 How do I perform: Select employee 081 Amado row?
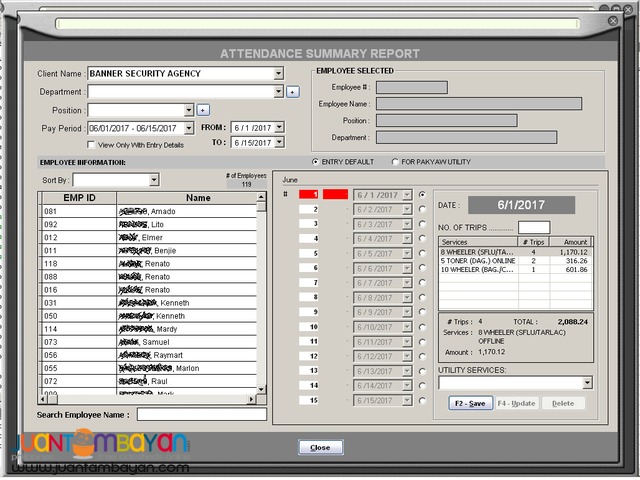tap(149, 211)
